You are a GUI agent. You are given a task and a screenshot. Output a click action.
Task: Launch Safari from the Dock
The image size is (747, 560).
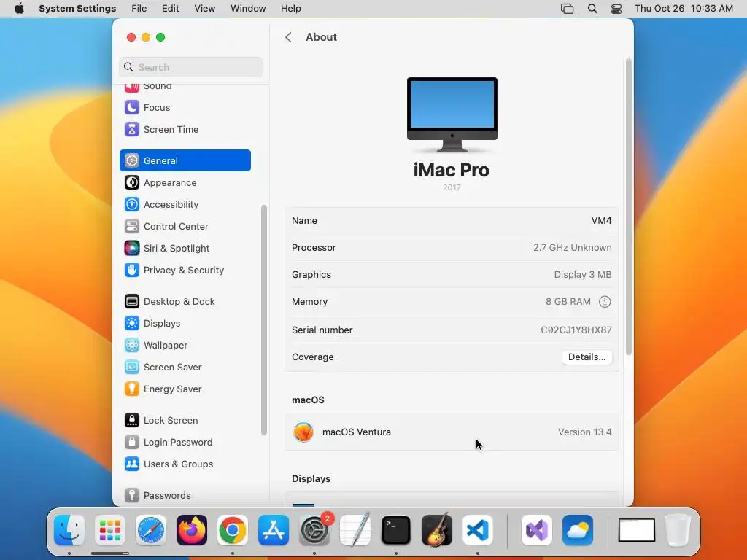coord(150,531)
